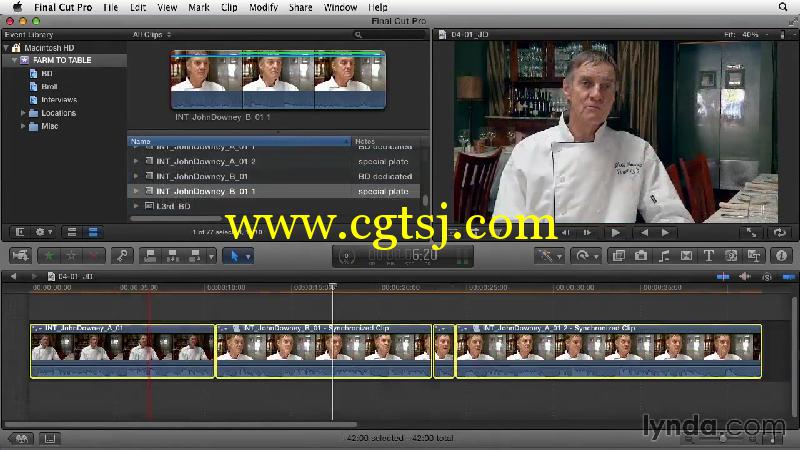The height and width of the screenshot is (450, 800).
Task: Click the INT_JohnDowney_B_01 1 filmstrip thumbnail
Action: (x=278, y=80)
